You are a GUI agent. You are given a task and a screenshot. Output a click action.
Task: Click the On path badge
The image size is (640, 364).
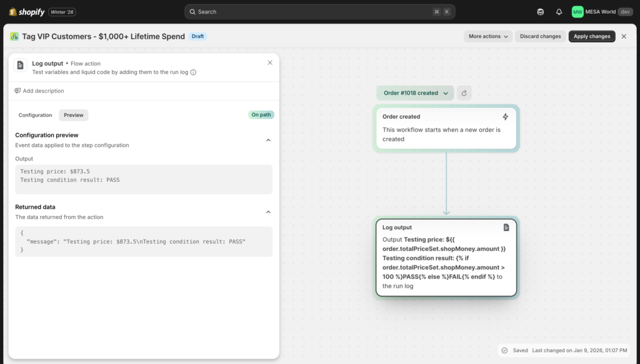click(261, 115)
